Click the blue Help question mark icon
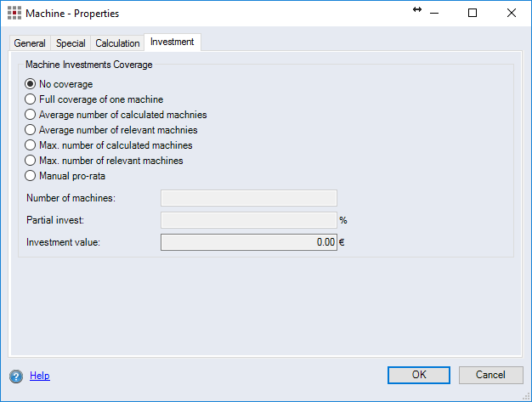Image resolution: width=532 pixels, height=402 pixels. 16,376
